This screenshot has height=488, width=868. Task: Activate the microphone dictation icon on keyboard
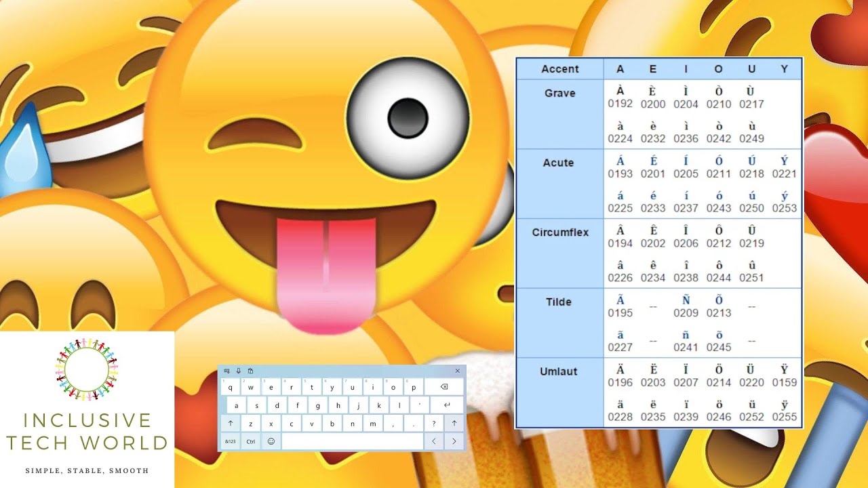tap(239, 371)
